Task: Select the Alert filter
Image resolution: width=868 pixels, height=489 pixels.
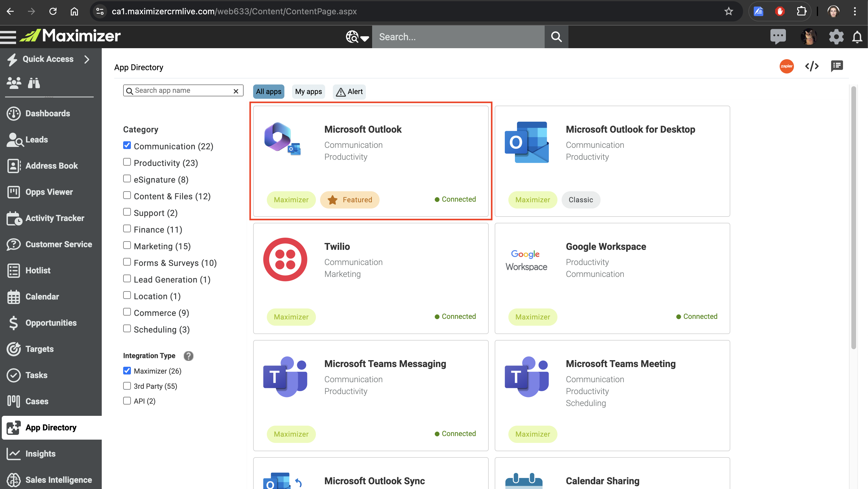Action: pyautogui.click(x=350, y=92)
